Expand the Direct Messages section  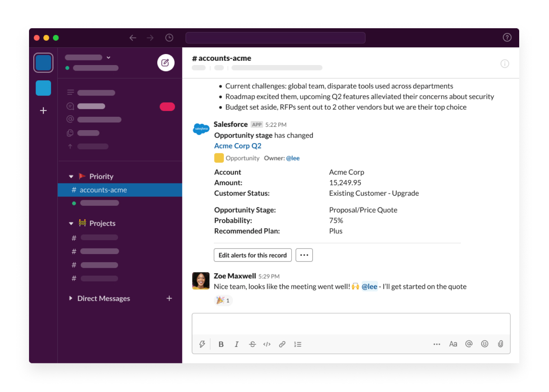(71, 298)
